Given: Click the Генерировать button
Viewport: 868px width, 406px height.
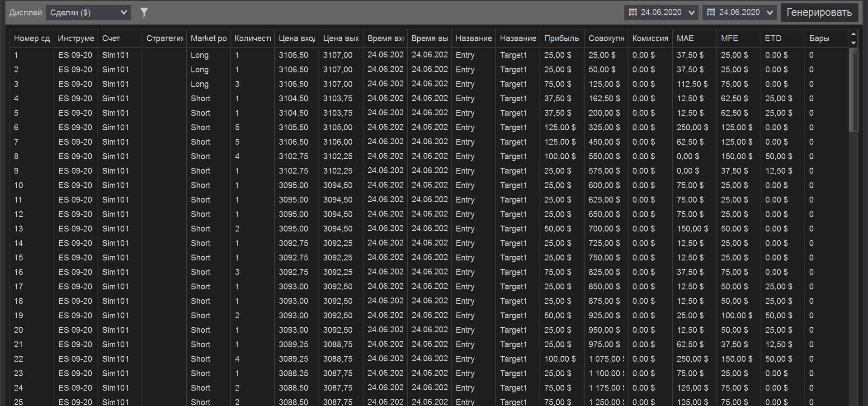Looking at the screenshot, I should click(x=819, y=13).
